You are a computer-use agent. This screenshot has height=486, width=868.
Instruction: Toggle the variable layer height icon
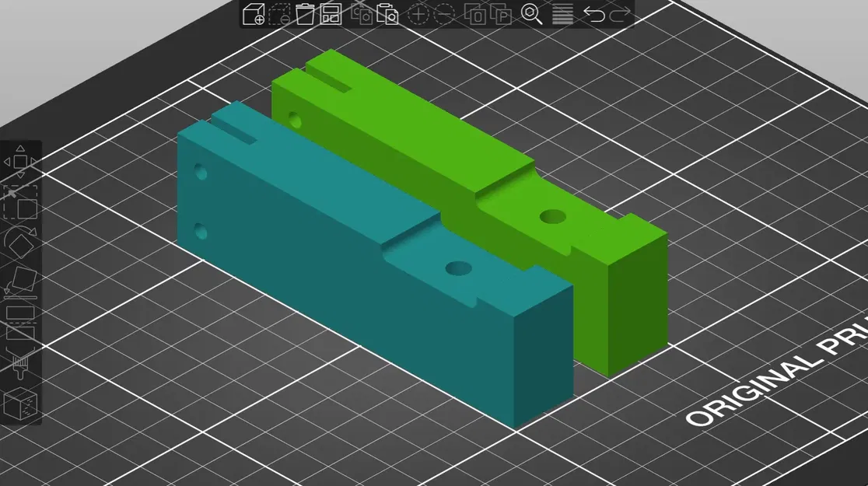pos(562,14)
